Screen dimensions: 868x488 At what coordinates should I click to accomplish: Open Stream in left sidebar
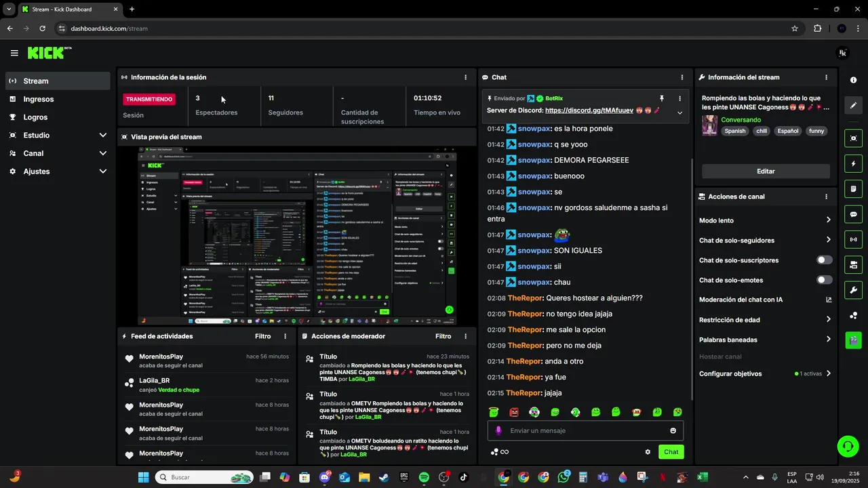pos(58,81)
